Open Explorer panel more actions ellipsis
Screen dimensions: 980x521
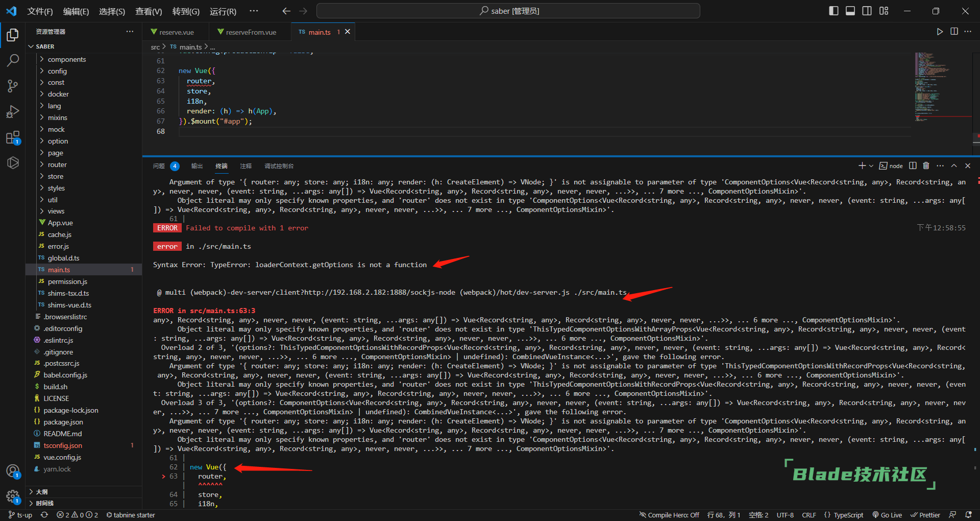(130, 32)
